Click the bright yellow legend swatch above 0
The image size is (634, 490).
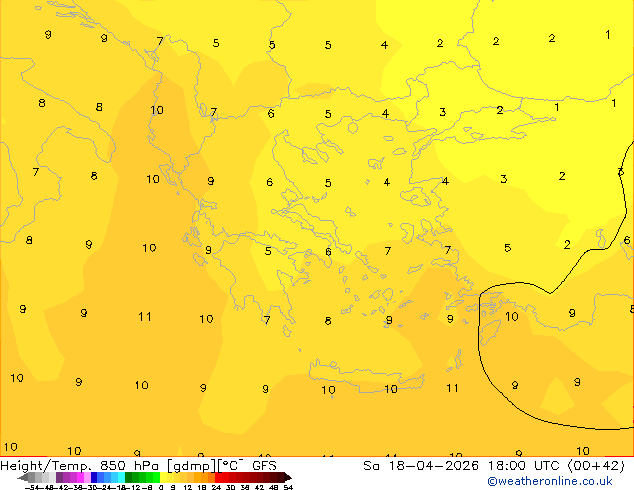163,477
